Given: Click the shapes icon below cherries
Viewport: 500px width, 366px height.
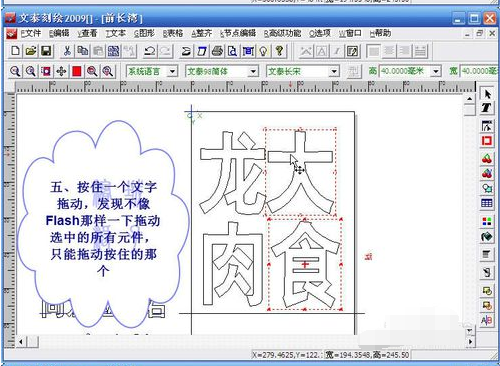Looking at the screenshot, I should pyautogui.click(x=486, y=188).
